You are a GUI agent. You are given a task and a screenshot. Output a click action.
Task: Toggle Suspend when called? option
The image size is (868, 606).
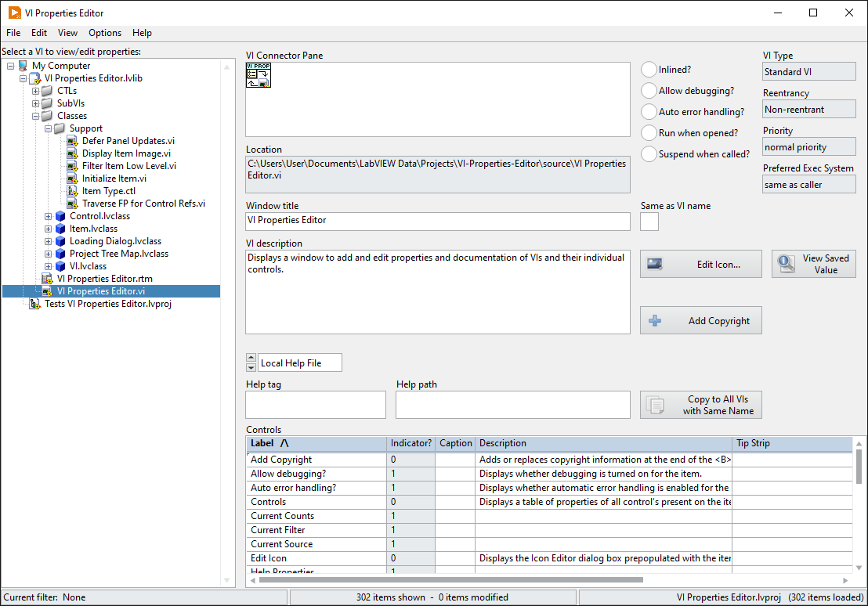click(x=649, y=154)
